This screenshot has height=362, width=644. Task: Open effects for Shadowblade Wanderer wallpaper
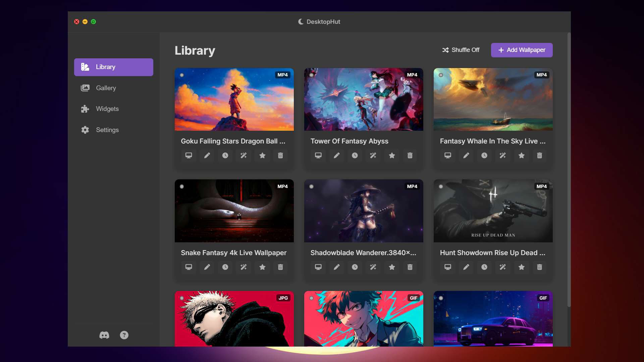[373, 267]
